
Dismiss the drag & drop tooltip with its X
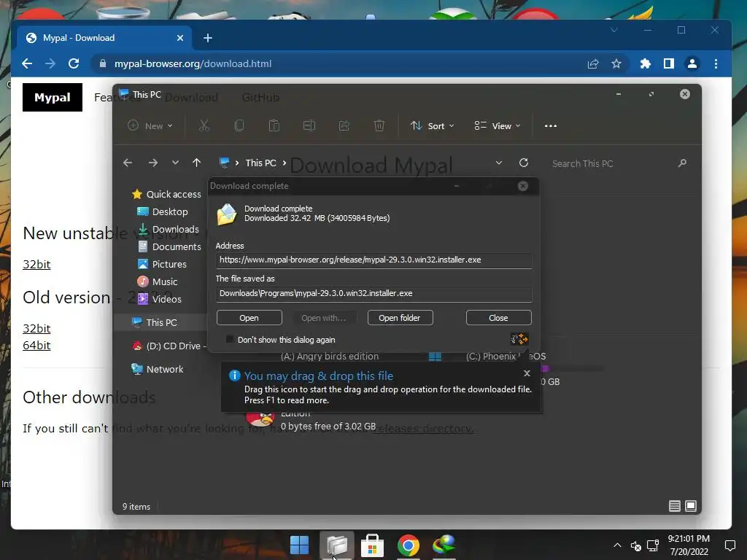[x=527, y=373]
